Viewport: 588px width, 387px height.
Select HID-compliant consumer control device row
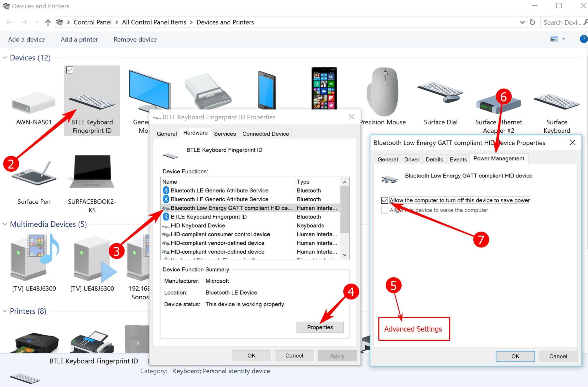250,234
